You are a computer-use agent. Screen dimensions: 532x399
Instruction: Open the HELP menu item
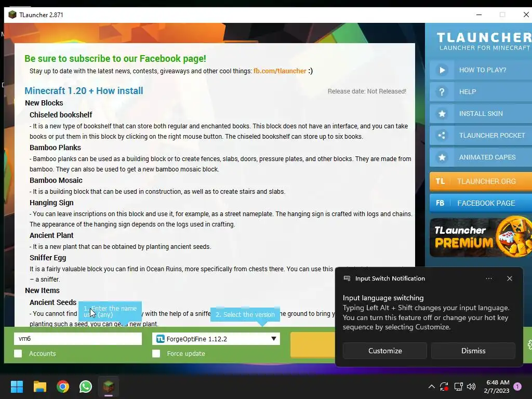tap(481, 92)
